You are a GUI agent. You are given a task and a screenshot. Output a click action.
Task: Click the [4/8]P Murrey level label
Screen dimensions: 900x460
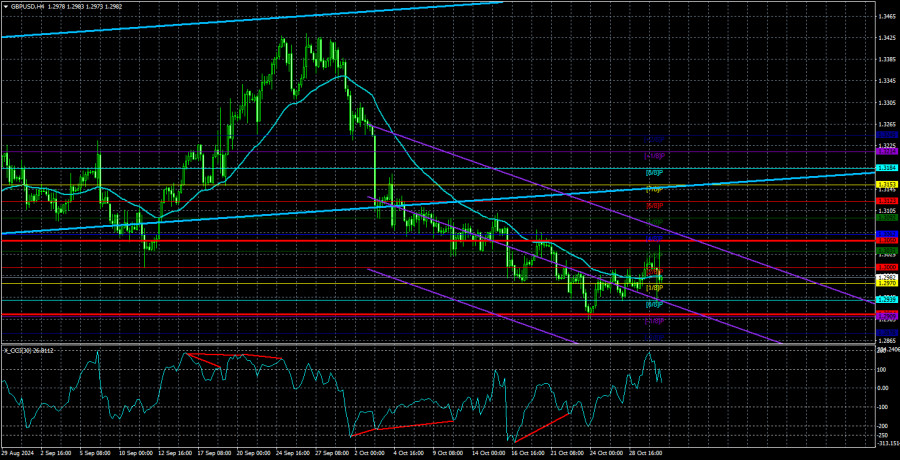(654, 238)
